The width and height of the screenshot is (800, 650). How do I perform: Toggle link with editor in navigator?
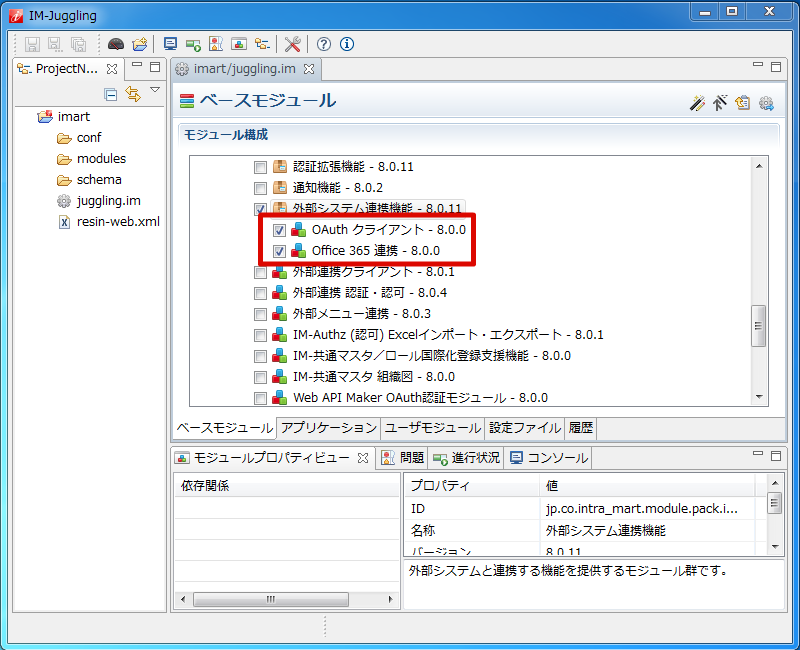(x=133, y=94)
